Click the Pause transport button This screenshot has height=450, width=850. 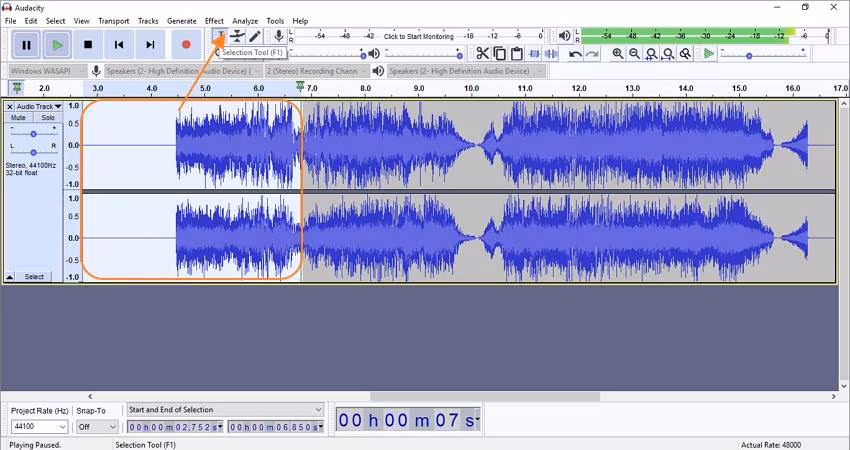click(x=26, y=44)
